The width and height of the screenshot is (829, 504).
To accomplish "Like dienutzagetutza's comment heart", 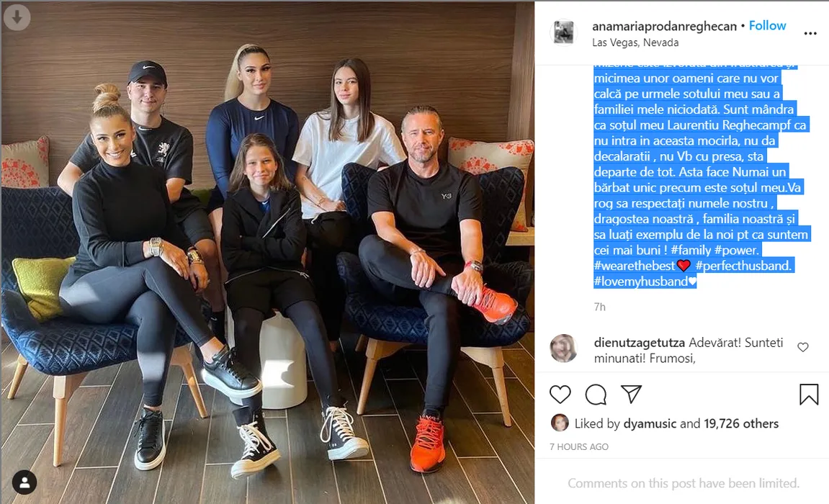I will 802,347.
